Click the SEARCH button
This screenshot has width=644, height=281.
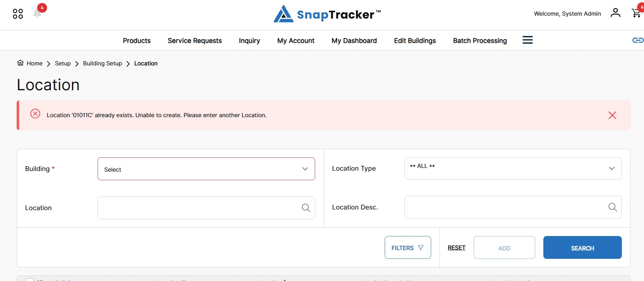click(582, 248)
